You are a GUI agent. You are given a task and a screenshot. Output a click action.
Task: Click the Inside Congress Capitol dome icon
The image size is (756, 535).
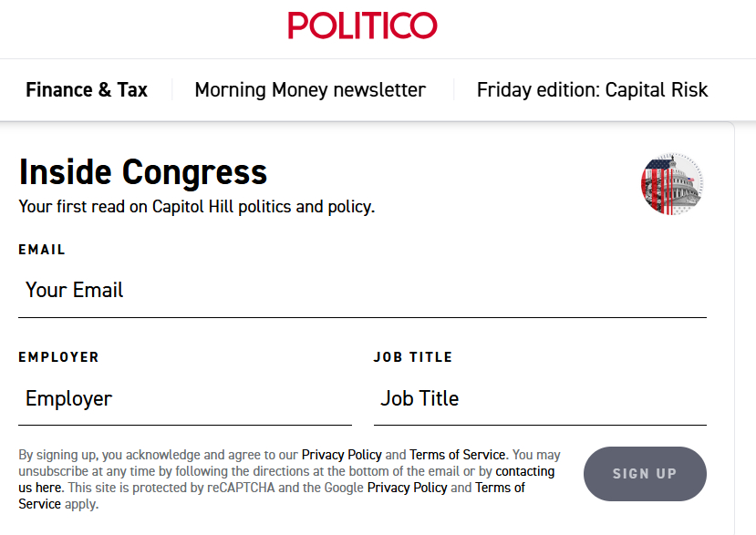(672, 184)
